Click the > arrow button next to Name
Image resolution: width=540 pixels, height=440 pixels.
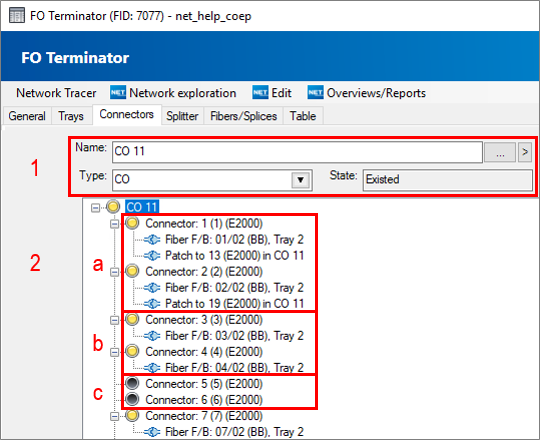[x=525, y=152]
